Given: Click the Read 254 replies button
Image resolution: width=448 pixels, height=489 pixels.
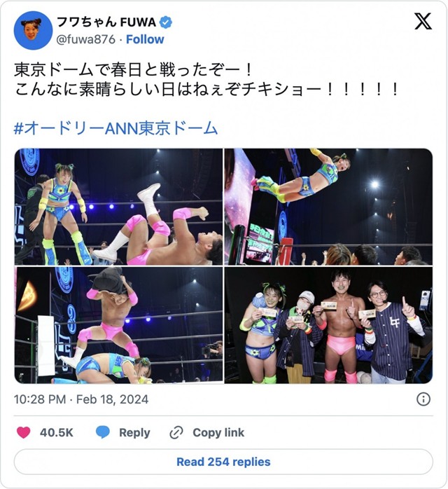Looking at the screenshot, I should tap(223, 462).
